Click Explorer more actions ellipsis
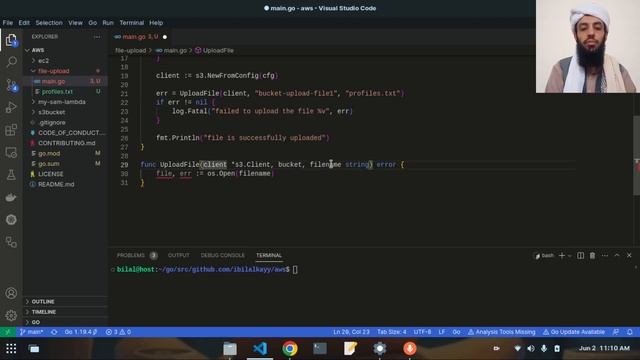640x360 pixels. coord(97,37)
